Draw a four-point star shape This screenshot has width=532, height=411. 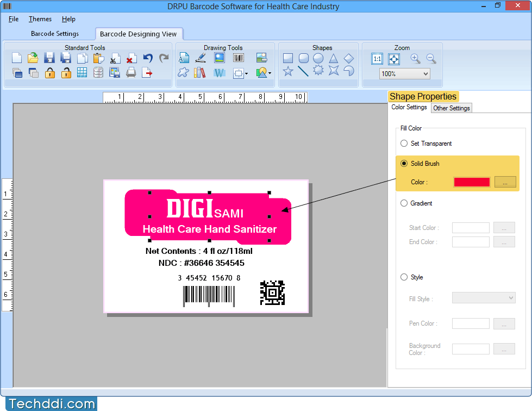[334, 71]
